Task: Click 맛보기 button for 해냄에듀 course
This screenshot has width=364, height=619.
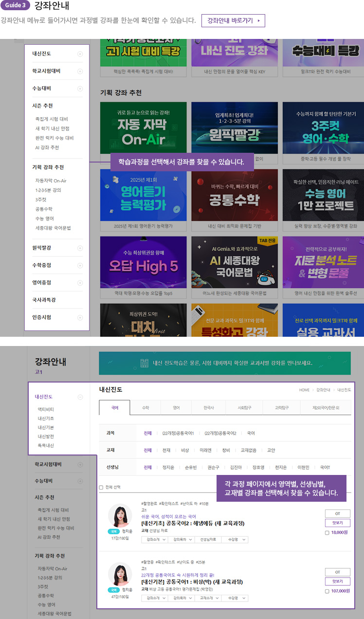Action: click(338, 523)
